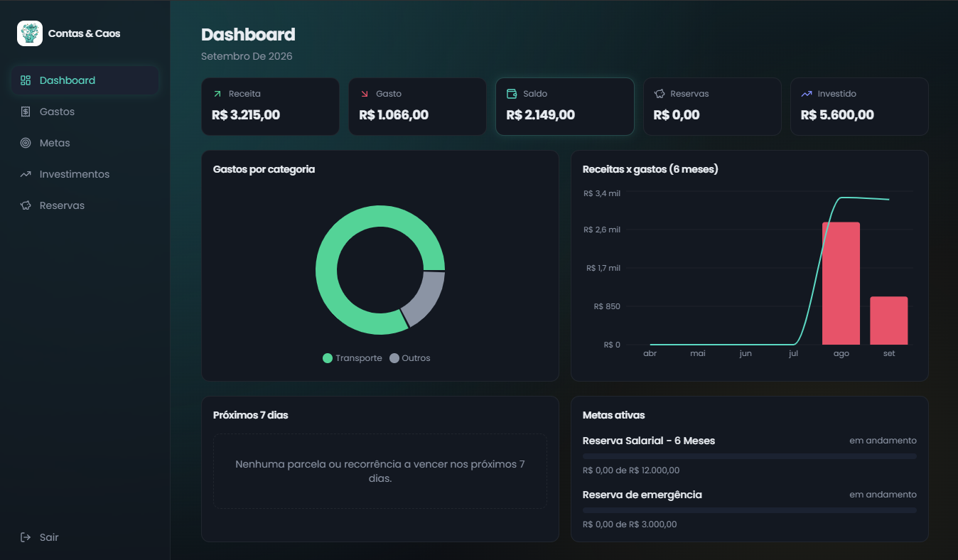The height and width of the screenshot is (560, 958).
Task: Select the R$ 3.215,00 Receita value
Action: [x=246, y=115]
